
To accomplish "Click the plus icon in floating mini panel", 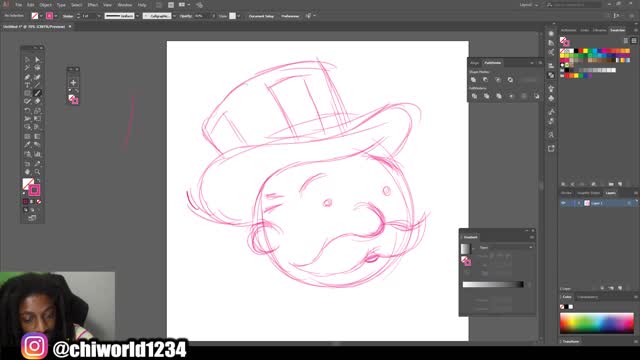I will pyautogui.click(x=73, y=83).
